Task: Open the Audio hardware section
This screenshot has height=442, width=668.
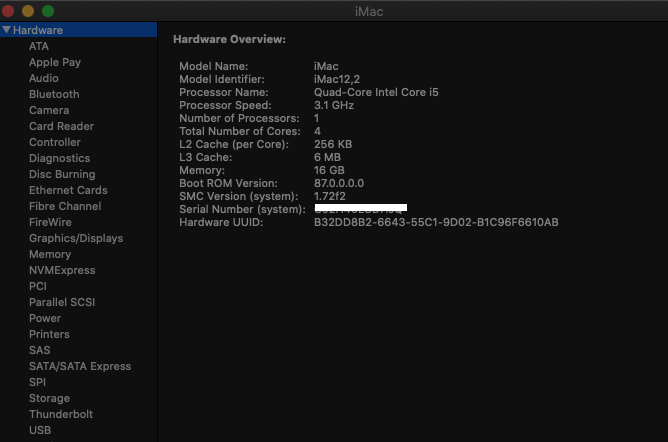Action: pyautogui.click(x=44, y=78)
